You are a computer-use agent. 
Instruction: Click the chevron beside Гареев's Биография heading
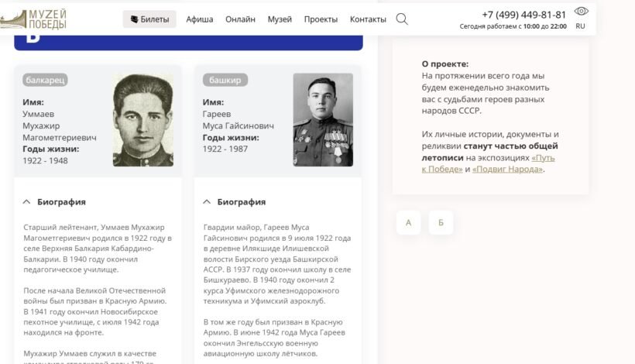(x=207, y=202)
